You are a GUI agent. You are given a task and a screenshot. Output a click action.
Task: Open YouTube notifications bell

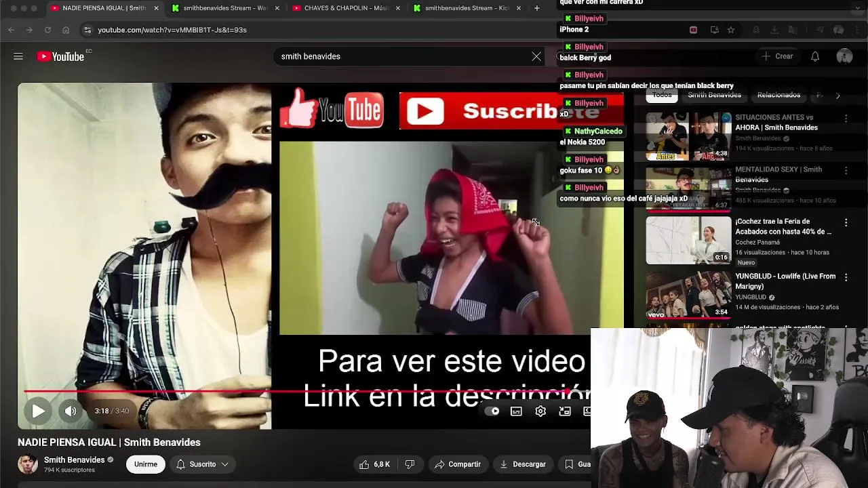point(815,56)
